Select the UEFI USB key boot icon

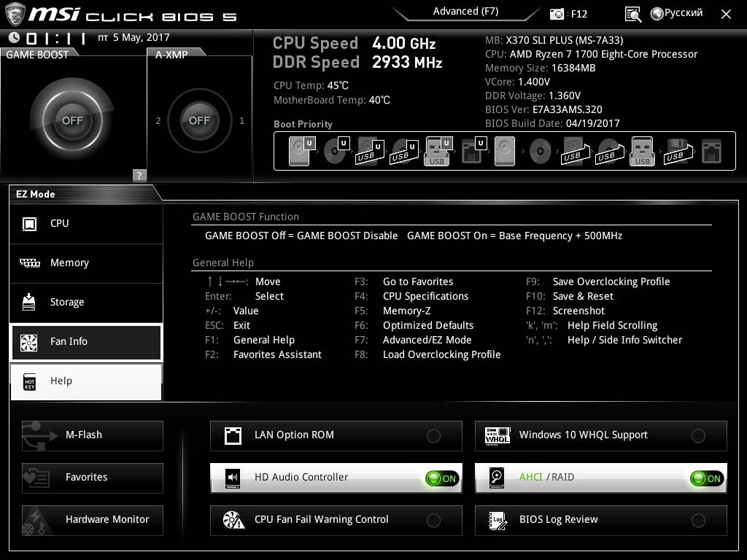point(438,151)
